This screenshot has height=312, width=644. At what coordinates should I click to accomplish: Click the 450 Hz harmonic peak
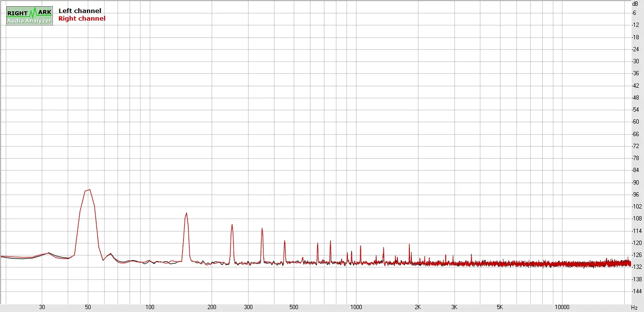pos(285,241)
